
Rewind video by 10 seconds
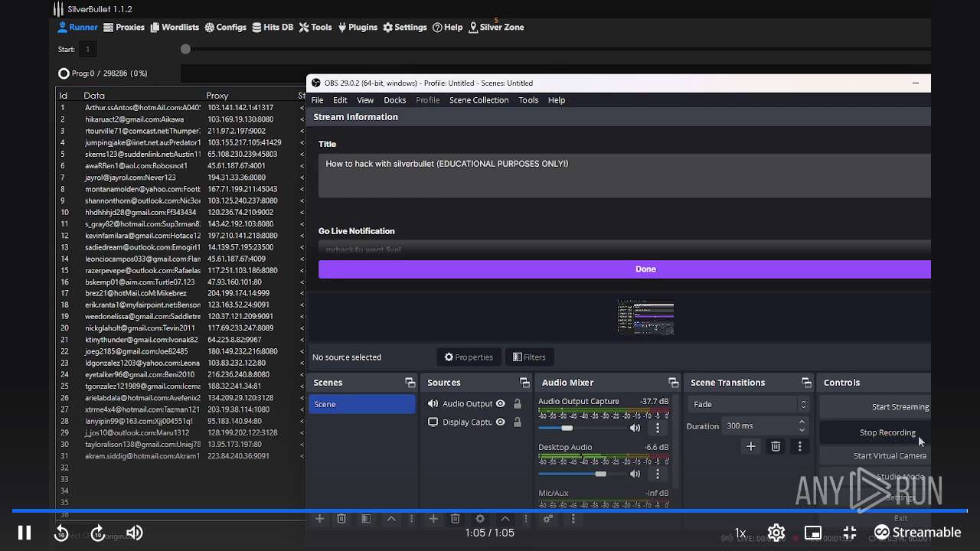[x=62, y=533]
